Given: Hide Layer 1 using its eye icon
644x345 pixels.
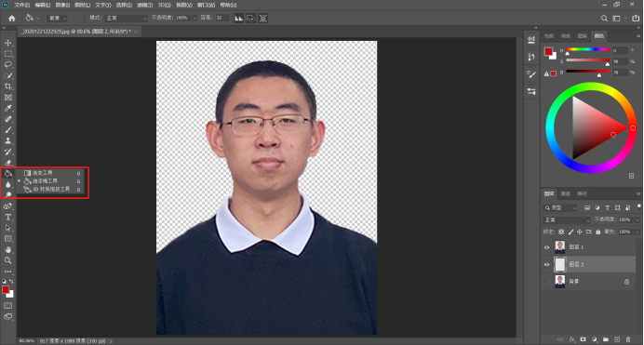Looking at the screenshot, I should click(x=546, y=247).
